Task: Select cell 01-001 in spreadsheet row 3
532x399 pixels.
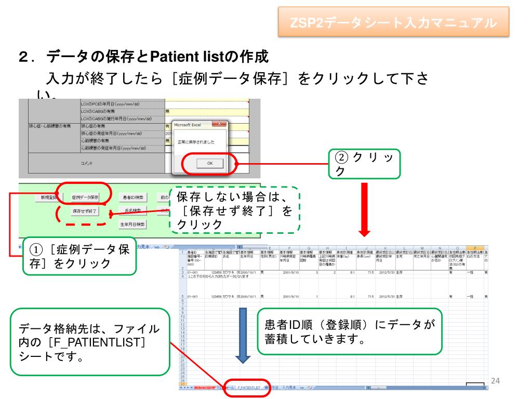Action: tap(195, 272)
